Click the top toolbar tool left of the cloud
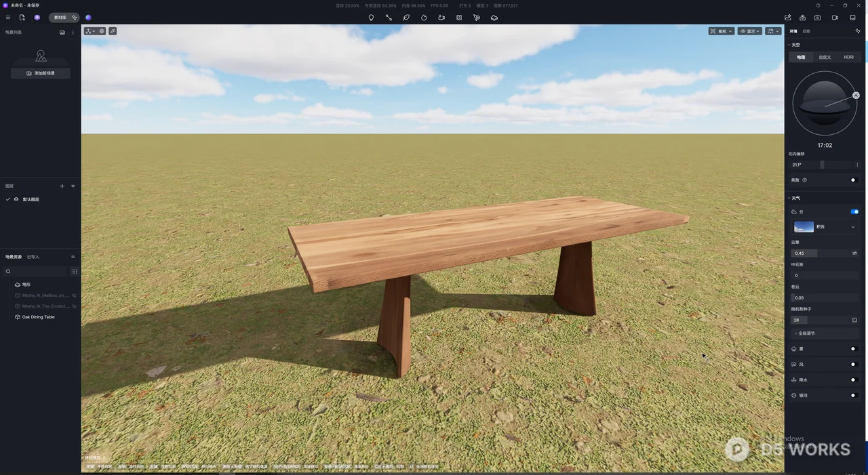The image size is (868, 475). [x=477, y=18]
